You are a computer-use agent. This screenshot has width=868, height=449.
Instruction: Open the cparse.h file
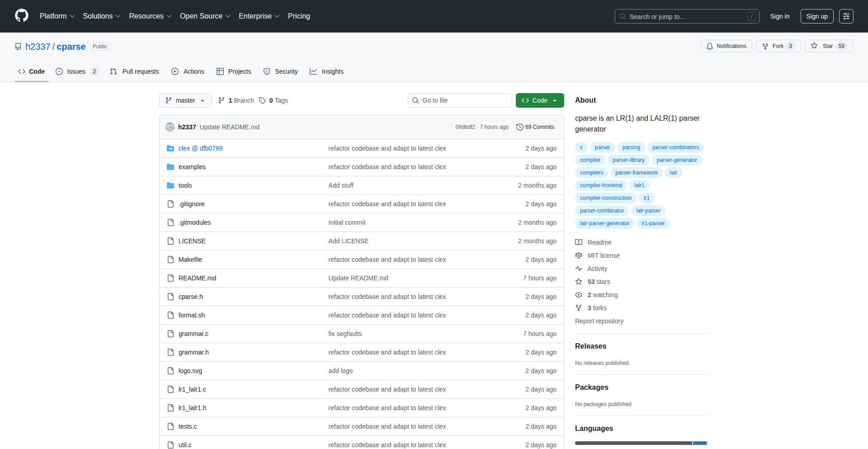pos(191,297)
